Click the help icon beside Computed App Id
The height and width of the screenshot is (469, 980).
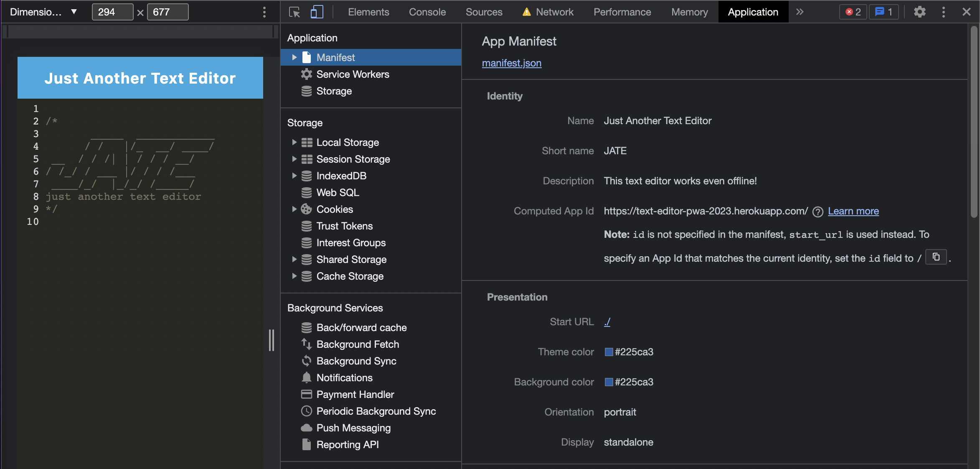tap(818, 212)
